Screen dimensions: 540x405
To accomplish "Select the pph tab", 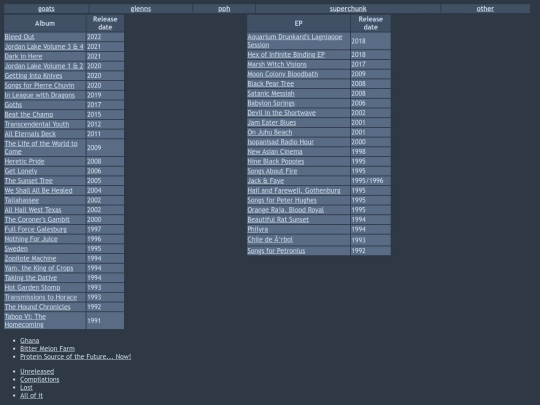I will pos(224,9).
